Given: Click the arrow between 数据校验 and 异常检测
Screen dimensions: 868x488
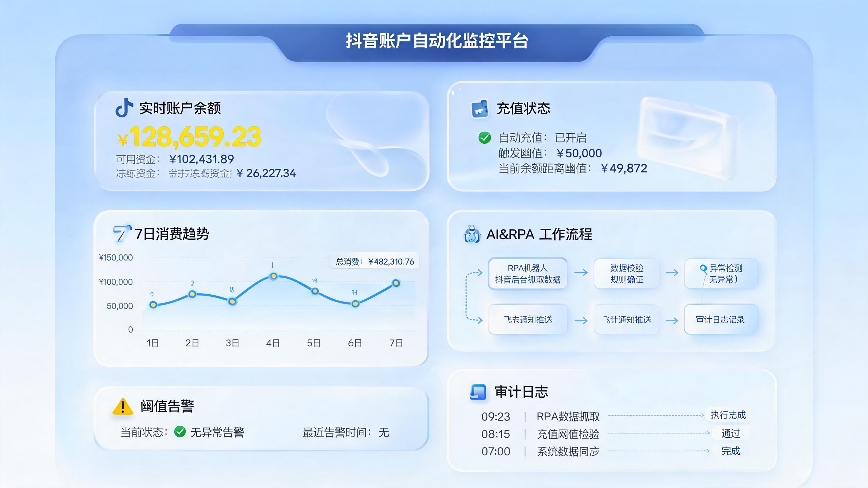Looking at the screenshot, I should click(672, 272).
